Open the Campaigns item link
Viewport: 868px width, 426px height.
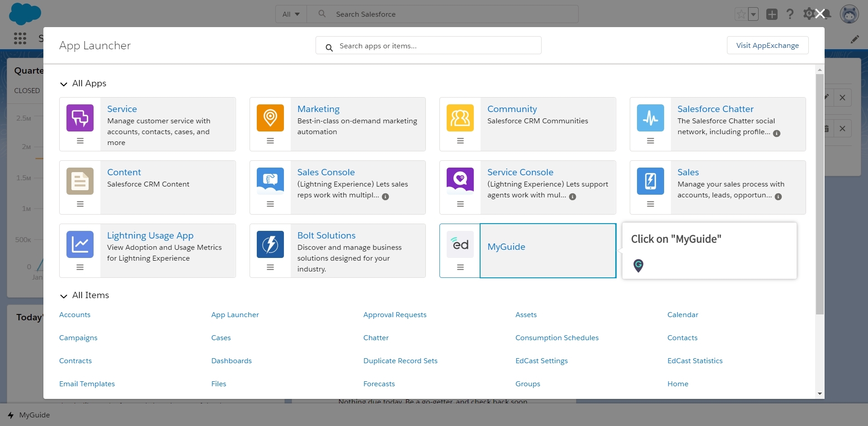coord(78,337)
